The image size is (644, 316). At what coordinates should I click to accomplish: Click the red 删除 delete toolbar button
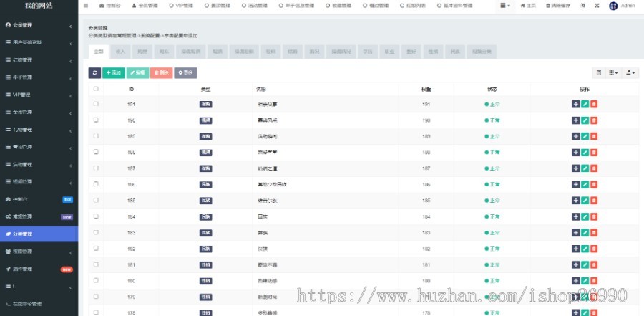pos(162,73)
